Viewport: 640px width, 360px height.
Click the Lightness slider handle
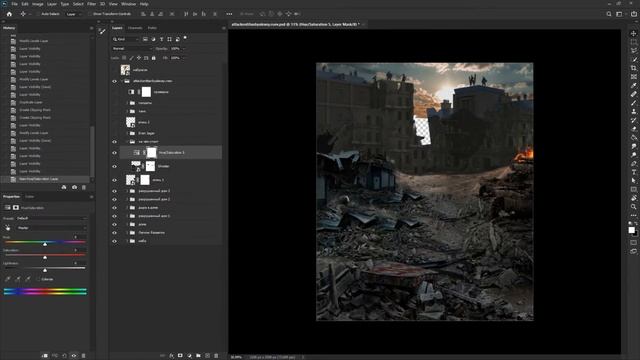pos(45,270)
